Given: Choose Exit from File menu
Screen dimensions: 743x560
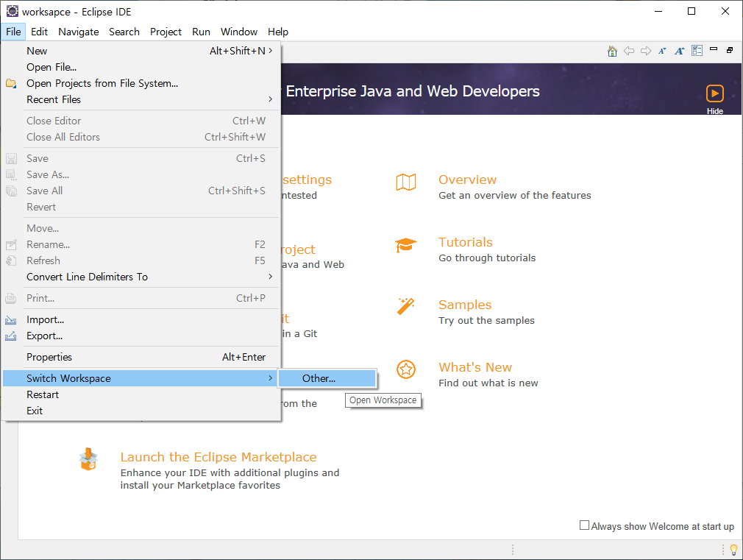Looking at the screenshot, I should tap(141, 411).
